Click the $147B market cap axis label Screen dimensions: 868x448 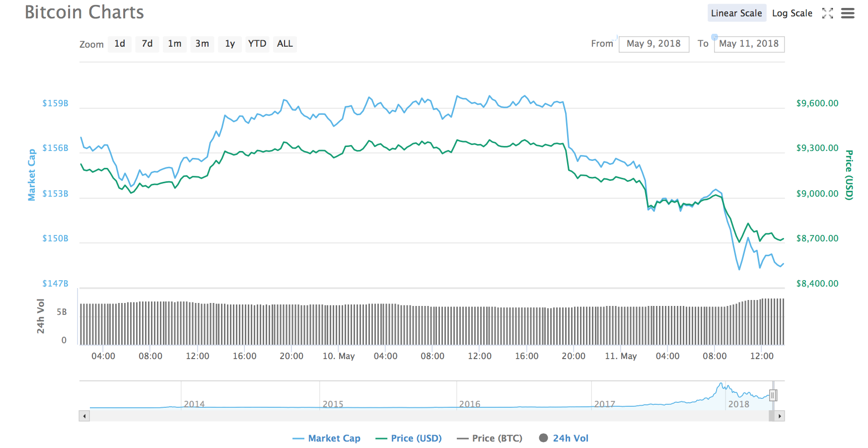coord(55,284)
